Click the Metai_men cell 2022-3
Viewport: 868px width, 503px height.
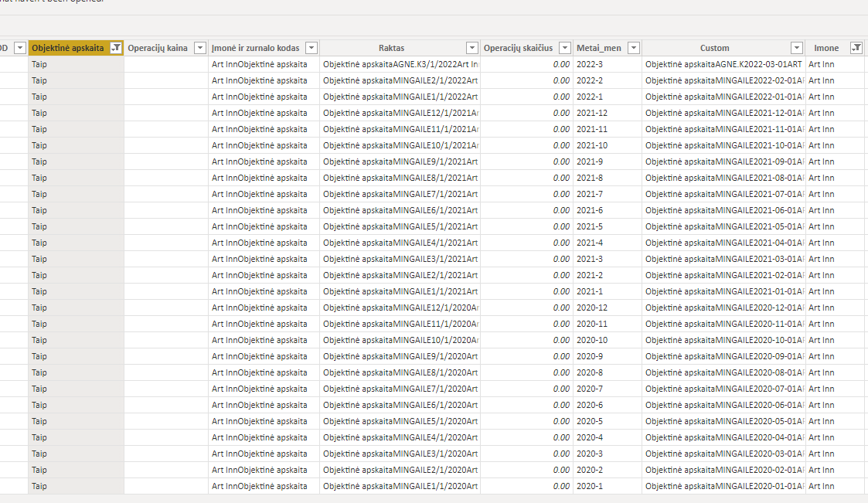[x=608, y=64]
